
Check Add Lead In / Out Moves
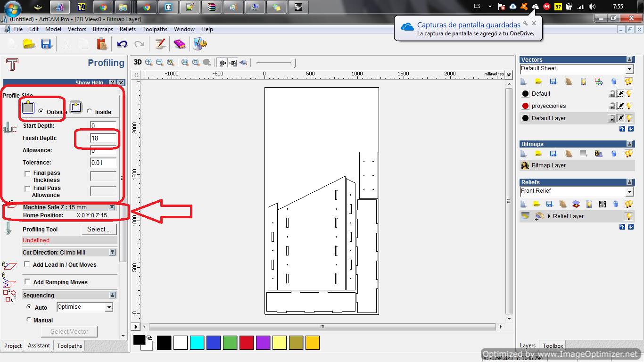click(x=27, y=264)
